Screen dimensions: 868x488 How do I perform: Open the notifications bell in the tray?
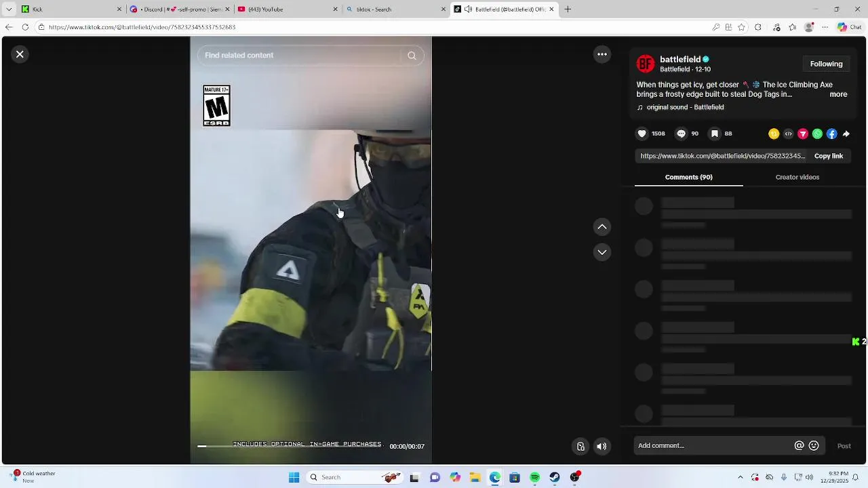coord(856,477)
